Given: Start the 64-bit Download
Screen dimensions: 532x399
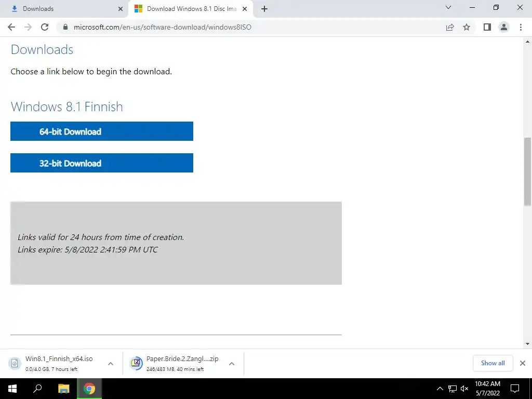Looking at the screenshot, I should click(x=102, y=131).
